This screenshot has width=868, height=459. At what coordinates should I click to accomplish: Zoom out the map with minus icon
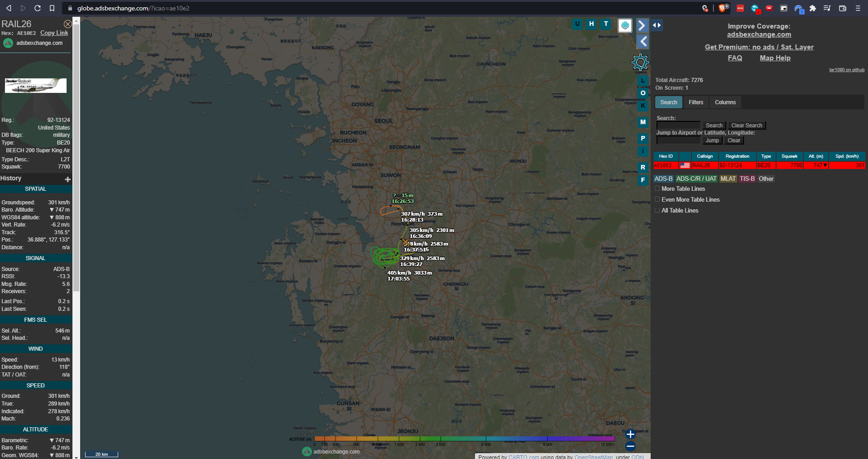(x=630, y=446)
